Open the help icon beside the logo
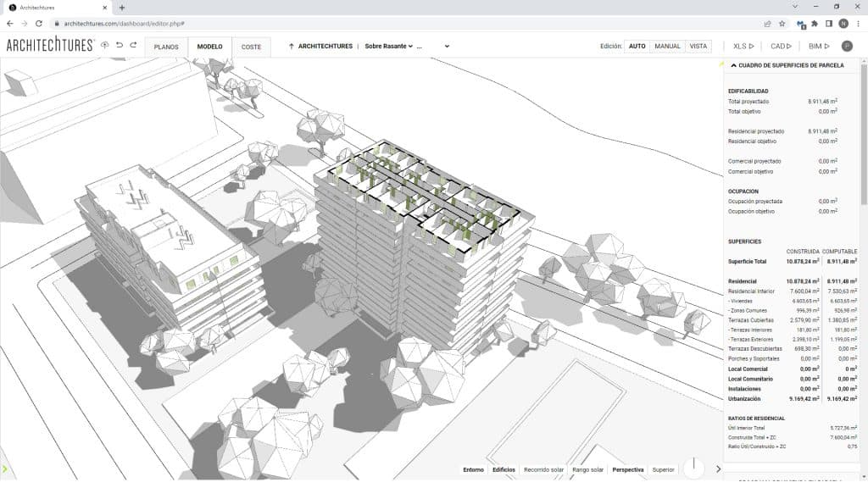 [105, 46]
